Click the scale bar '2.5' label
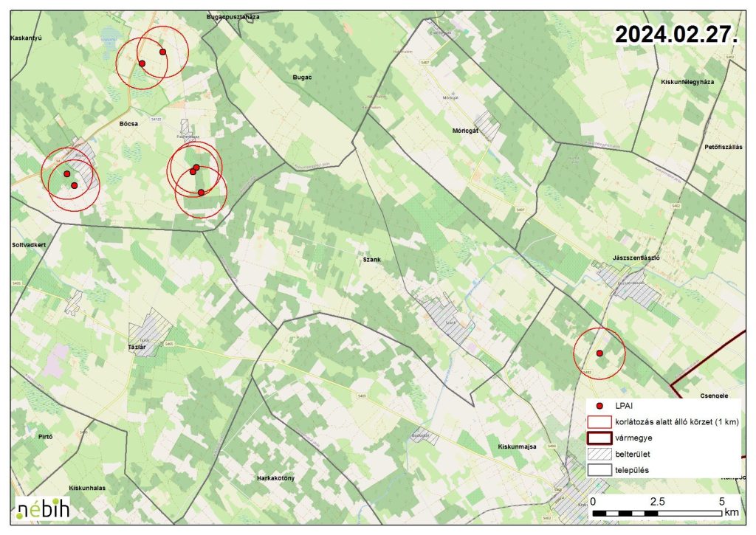Screen dimensions: 756x535 tap(658, 501)
